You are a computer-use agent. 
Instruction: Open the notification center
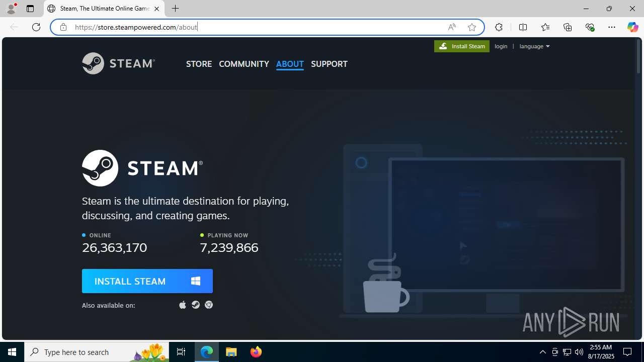tap(628, 352)
